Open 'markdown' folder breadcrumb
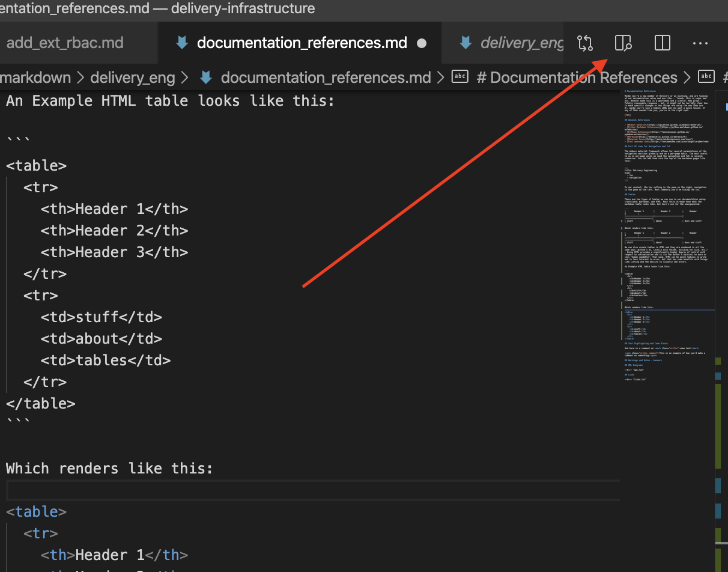This screenshot has width=728, height=572. point(35,78)
